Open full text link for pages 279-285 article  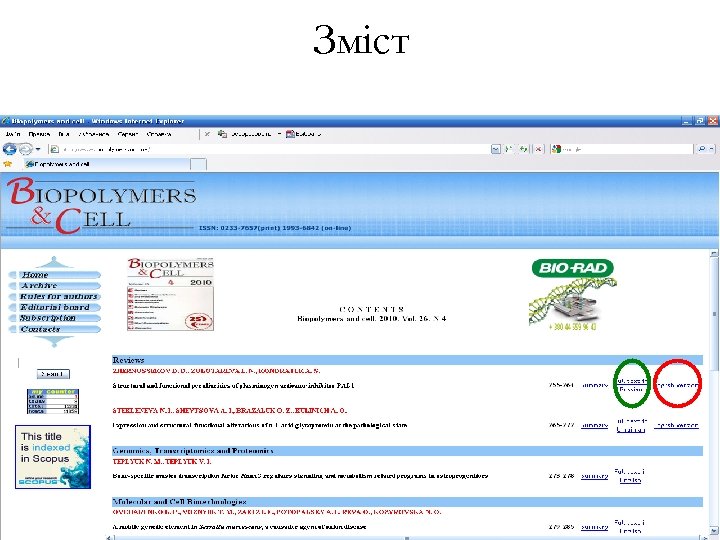[x=630, y=527]
